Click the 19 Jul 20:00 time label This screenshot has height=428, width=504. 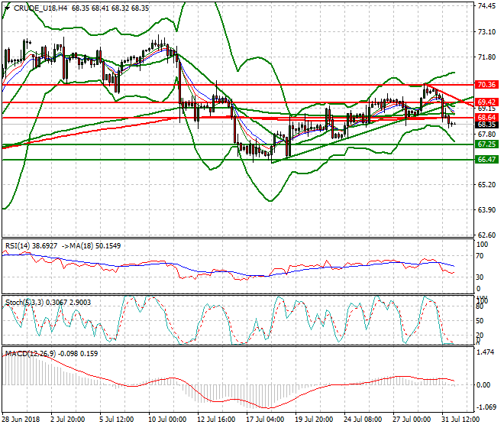click(x=314, y=420)
